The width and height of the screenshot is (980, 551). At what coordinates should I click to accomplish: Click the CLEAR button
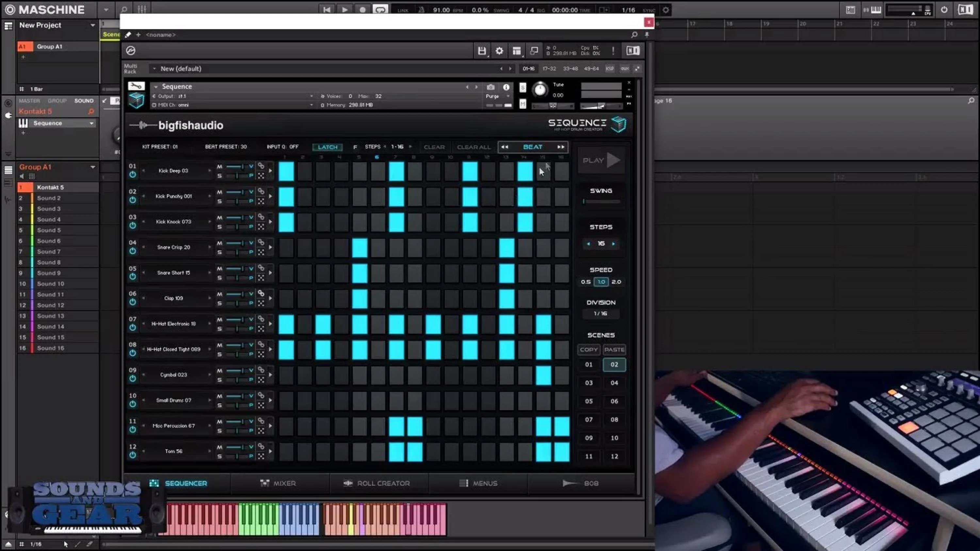pyautogui.click(x=434, y=147)
